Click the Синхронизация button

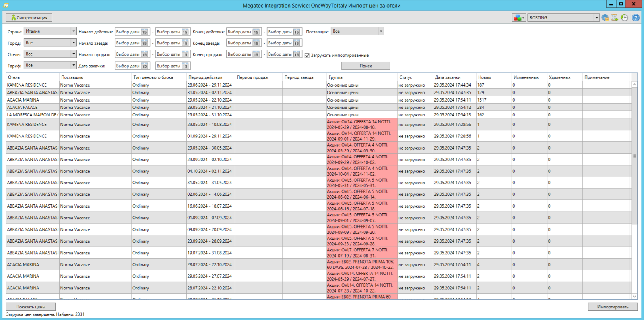(29, 17)
